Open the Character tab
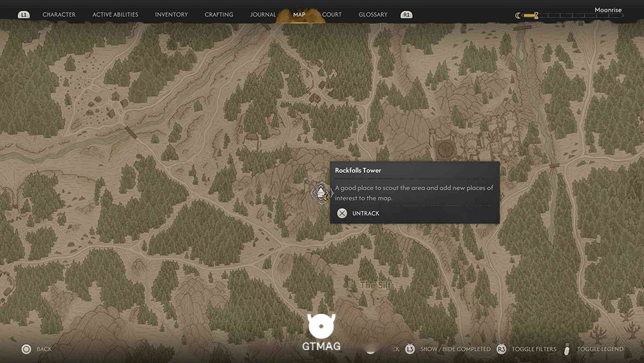This screenshot has height=363, width=644. tap(59, 14)
